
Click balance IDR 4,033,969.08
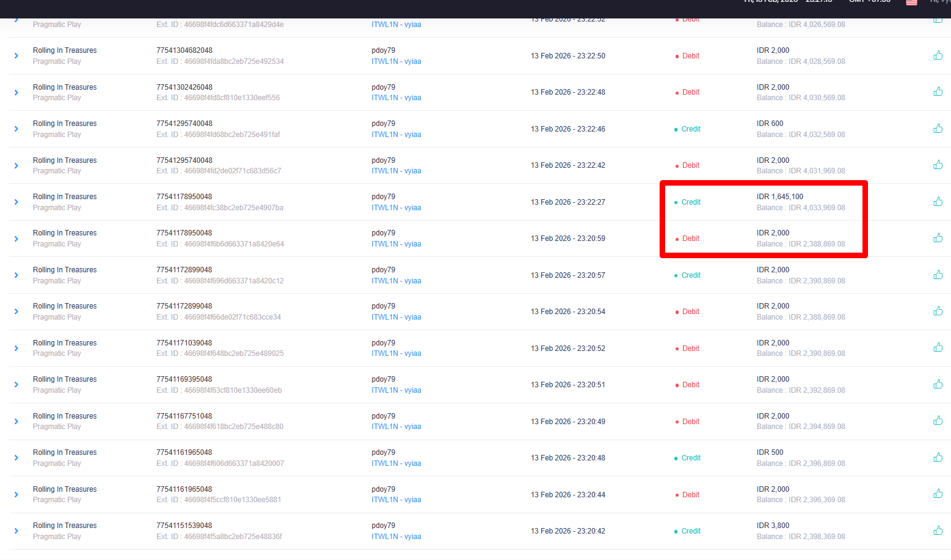(x=801, y=208)
